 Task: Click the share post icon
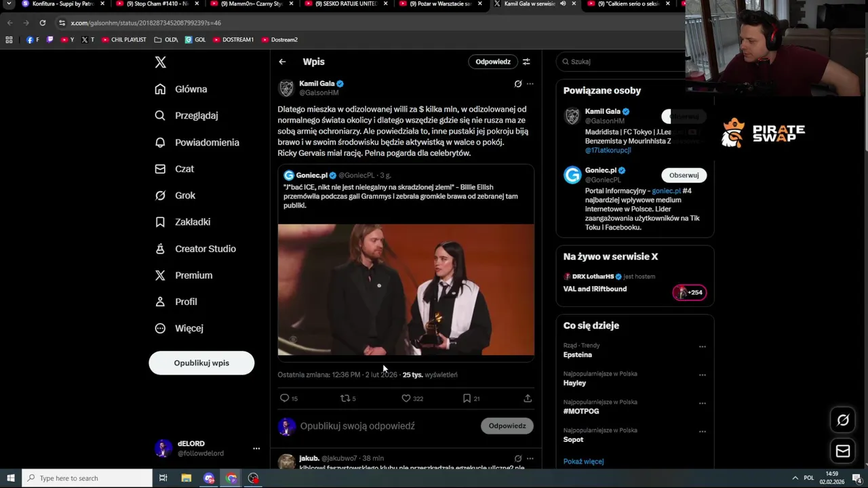528,399
